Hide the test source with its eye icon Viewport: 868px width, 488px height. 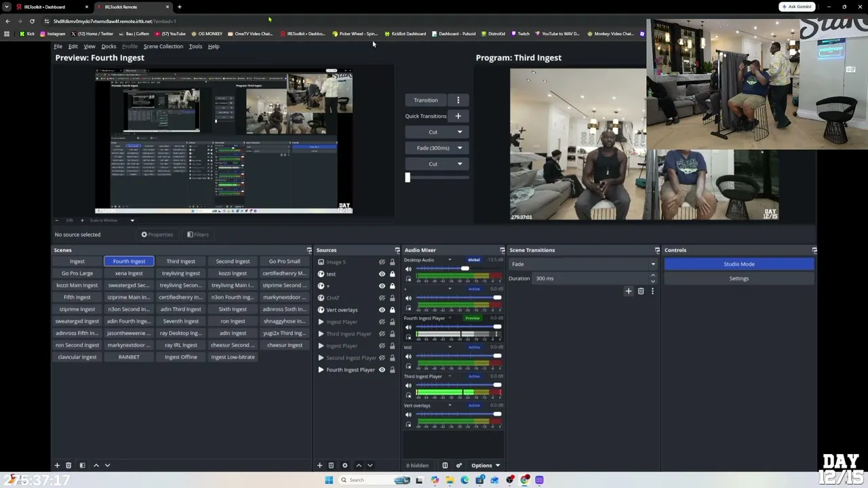[x=382, y=274]
